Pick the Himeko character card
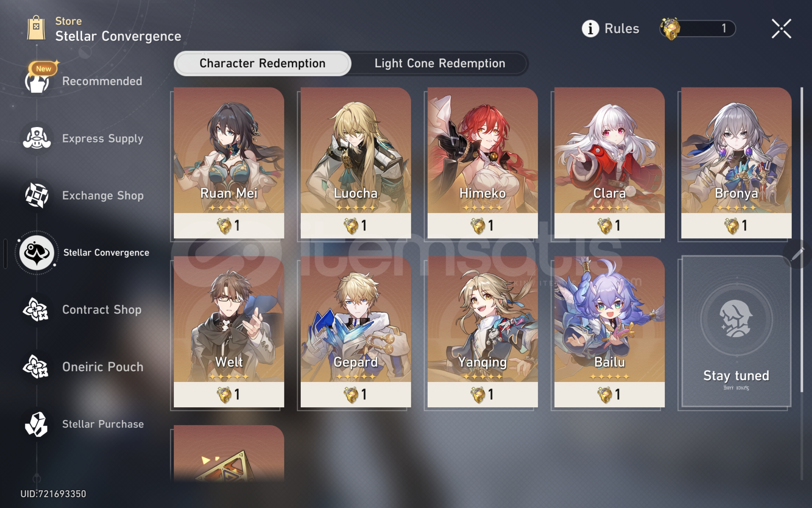This screenshot has height=508, width=812. coord(483,163)
